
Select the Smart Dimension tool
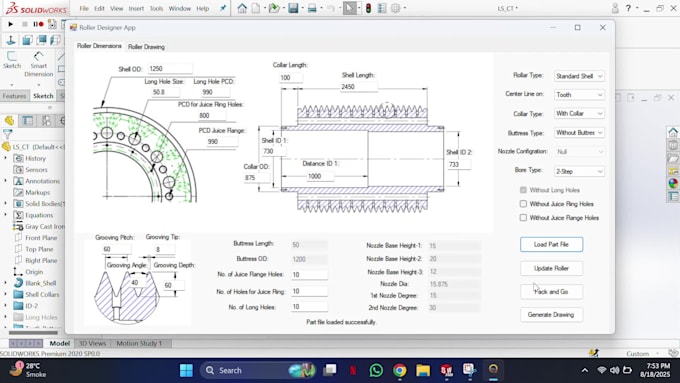coord(39,64)
